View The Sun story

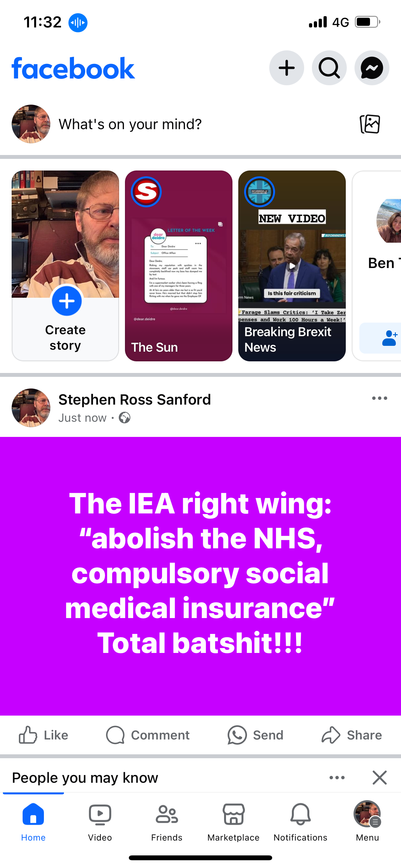pyautogui.click(x=179, y=266)
